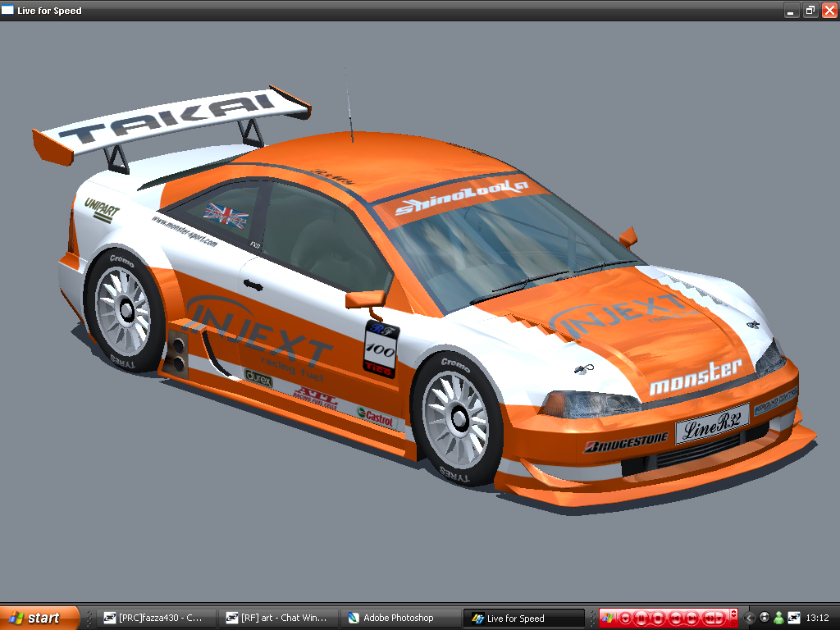Minimize the Live for Speed window

point(792,10)
